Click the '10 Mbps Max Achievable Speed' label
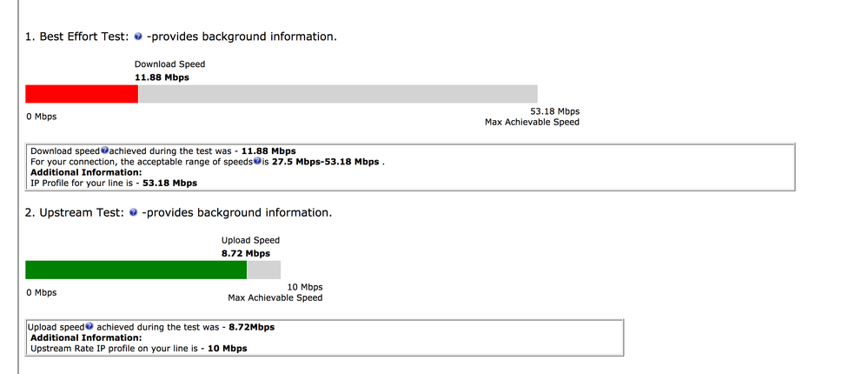 click(x=275, y=292)
